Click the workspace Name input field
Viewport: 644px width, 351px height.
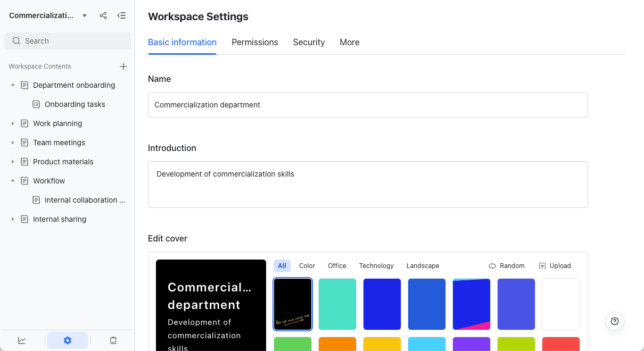[x=368, y=105]
